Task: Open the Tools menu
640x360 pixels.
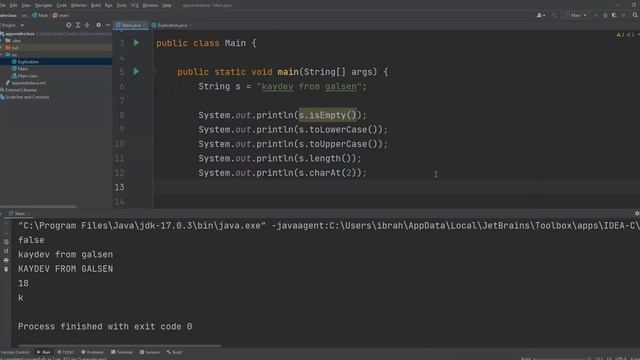Action: (x=122, y=5)
